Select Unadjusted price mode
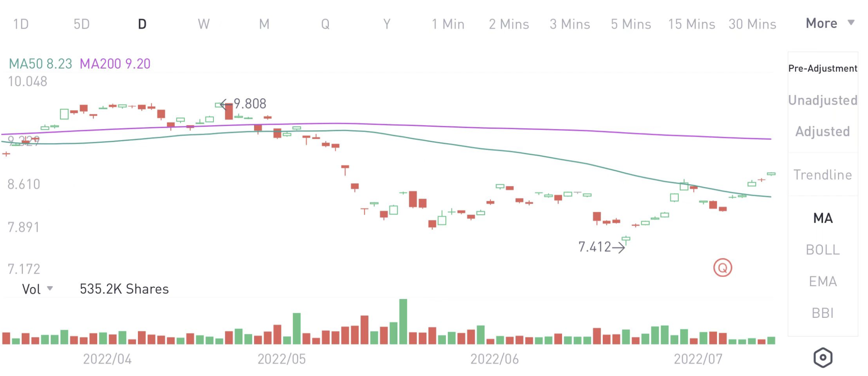868x376 pixels. (823, 100)
